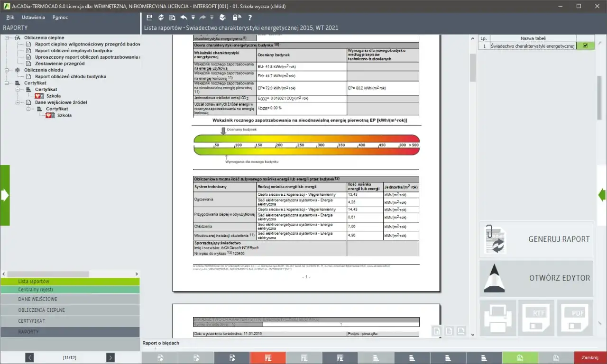Click the orange highlighted bottom toolbar icon
This screenshot has height=364, width=607.
pos(268,358)
